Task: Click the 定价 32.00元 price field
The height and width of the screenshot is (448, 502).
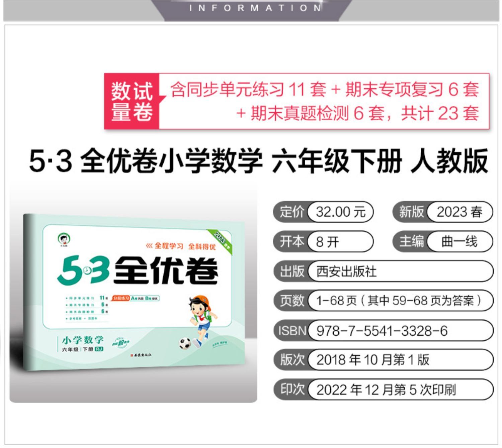Action: (323, 212)
